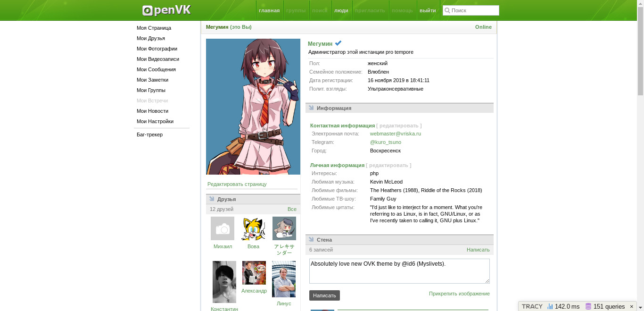Edit Контактная информация via редактировать link
The width and height of the screenshot is (644, 311).
pos(399,126)
